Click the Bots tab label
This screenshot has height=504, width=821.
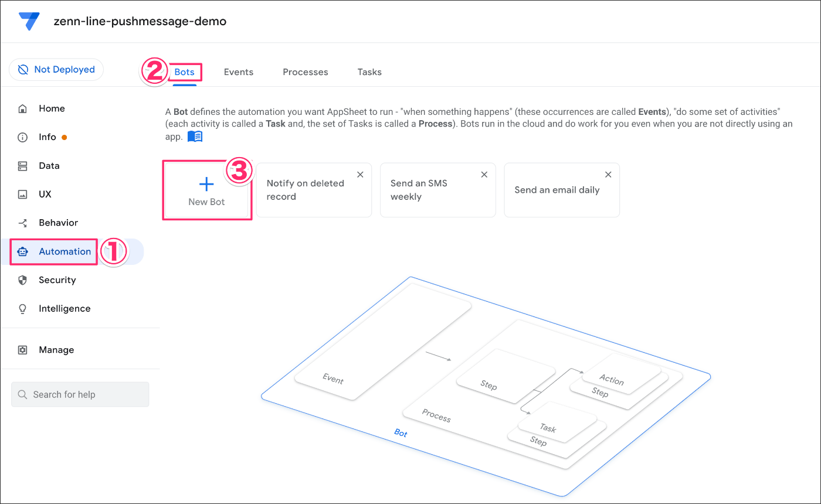coord(184,71)
